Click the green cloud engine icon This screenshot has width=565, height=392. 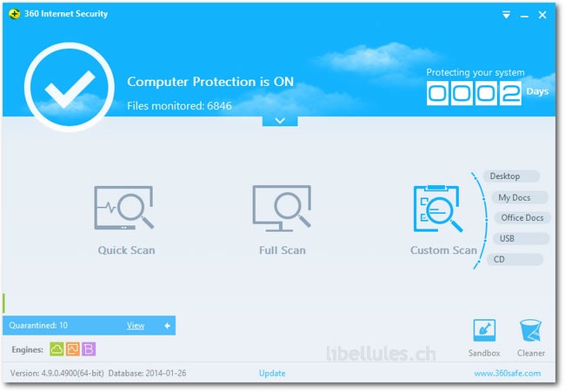point(56,349)
